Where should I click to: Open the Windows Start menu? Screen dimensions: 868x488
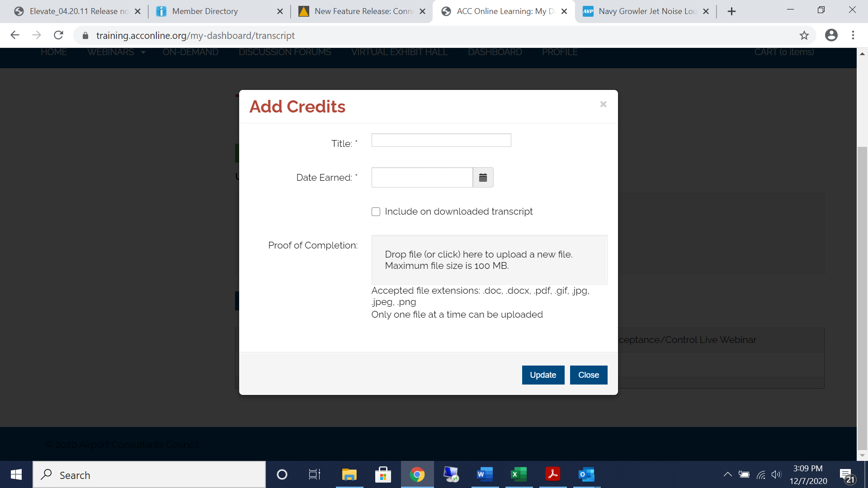pos(16,474)
